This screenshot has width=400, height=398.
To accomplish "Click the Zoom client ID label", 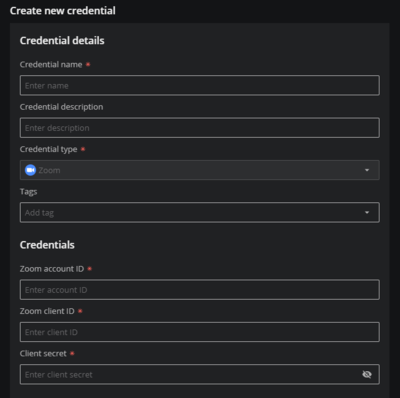I will pyautogui.click(x=47, y=311).
